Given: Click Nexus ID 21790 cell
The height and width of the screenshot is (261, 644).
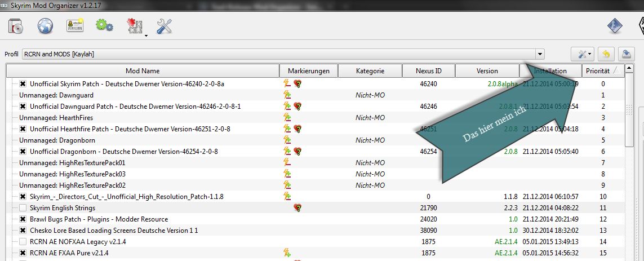Looking at the screenshot, I should click(x=428, y=208).
